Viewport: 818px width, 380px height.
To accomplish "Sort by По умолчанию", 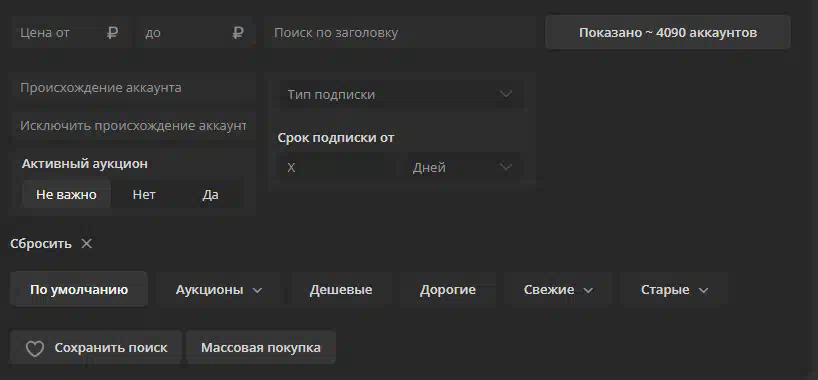I will 79,290.
